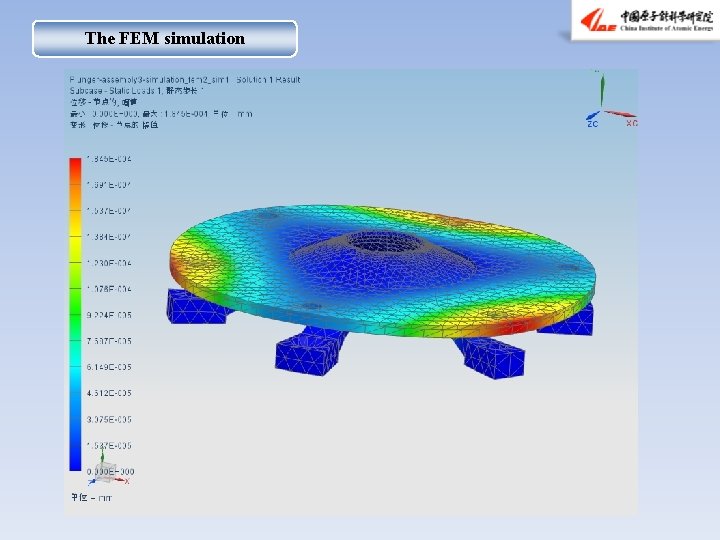Select the 6.149E-005 legend value

coord(109,367)
